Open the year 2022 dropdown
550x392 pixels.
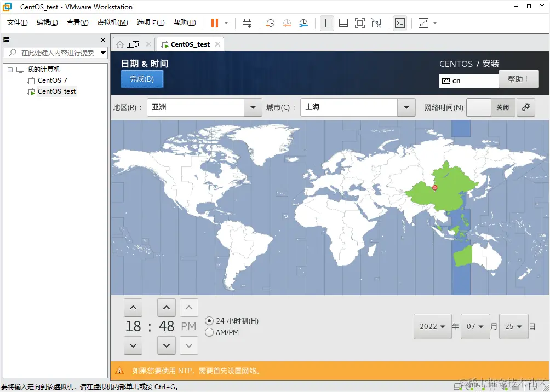pyautogui.click(x=432, y=326)
